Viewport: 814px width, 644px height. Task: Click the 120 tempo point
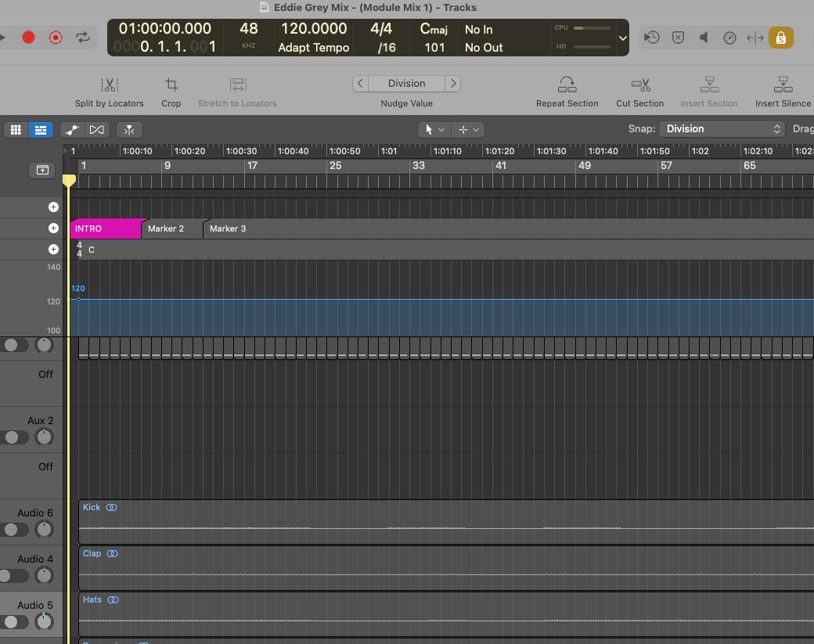coord(78,300)
